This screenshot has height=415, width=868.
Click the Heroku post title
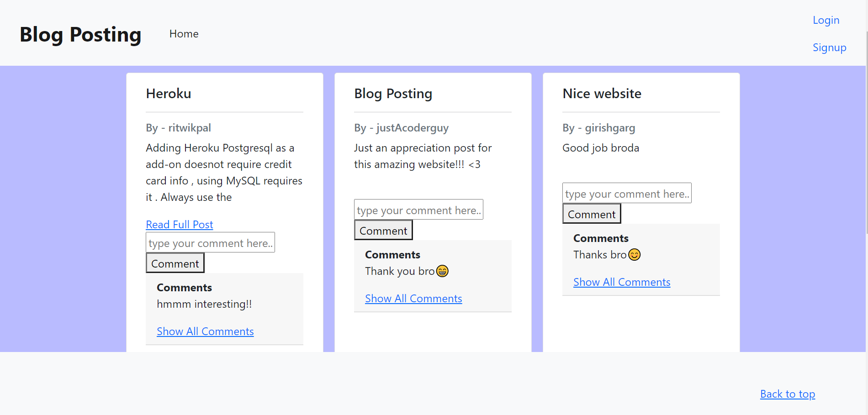[x=169, y=94]
